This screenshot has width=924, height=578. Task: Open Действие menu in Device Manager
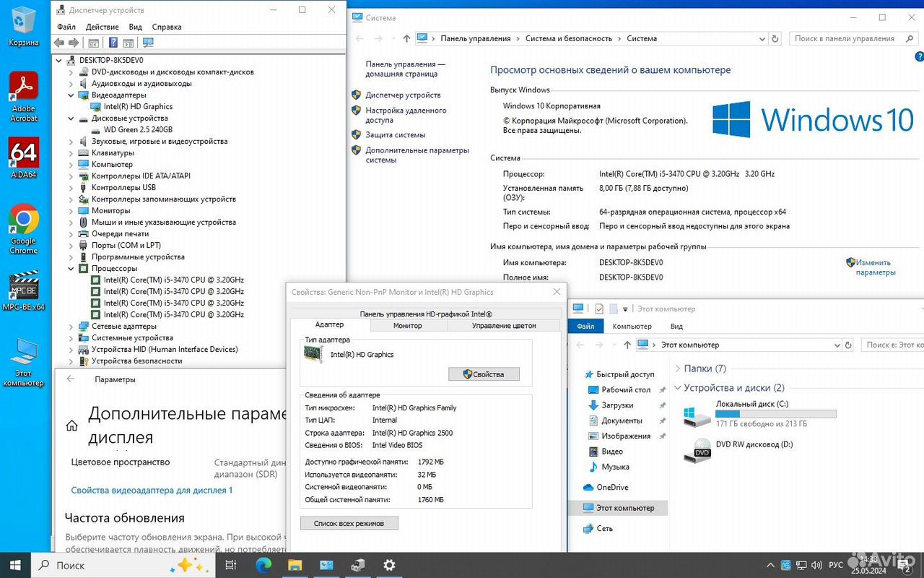(x=103, y=27)
